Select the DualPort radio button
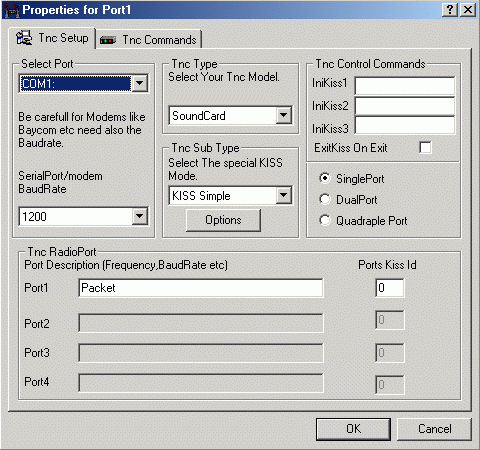Screen dimensions: 480x450 [325, 199]
